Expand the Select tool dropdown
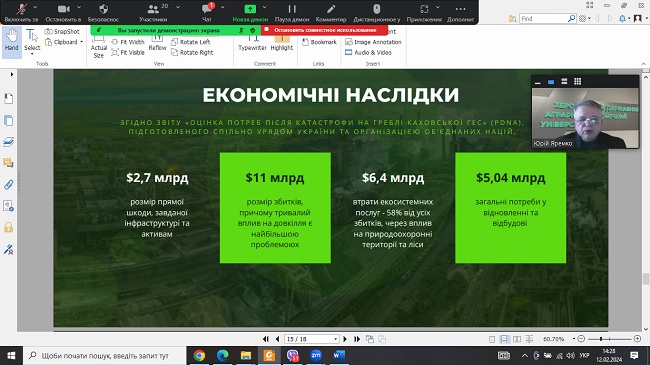Viewport: 650px width, 365px height. tap(32, 54)
